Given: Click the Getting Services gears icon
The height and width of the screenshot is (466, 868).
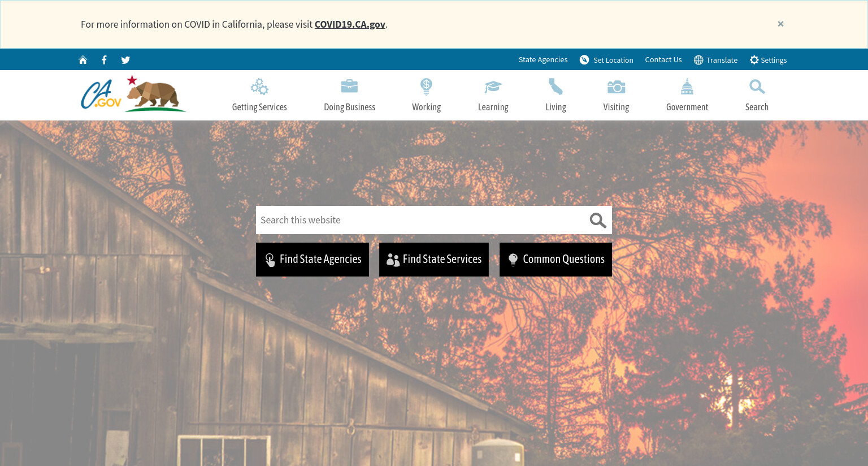Looking at the screenshot, I should point(259,87).
